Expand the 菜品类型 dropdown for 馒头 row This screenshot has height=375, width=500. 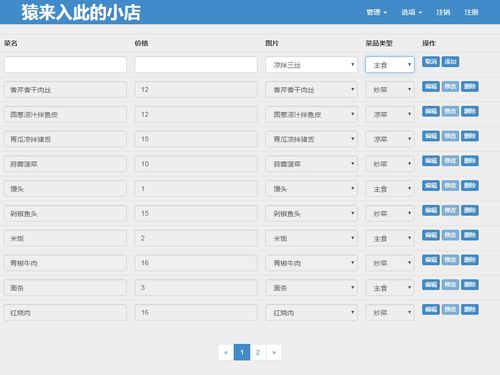tap(390, 189)
